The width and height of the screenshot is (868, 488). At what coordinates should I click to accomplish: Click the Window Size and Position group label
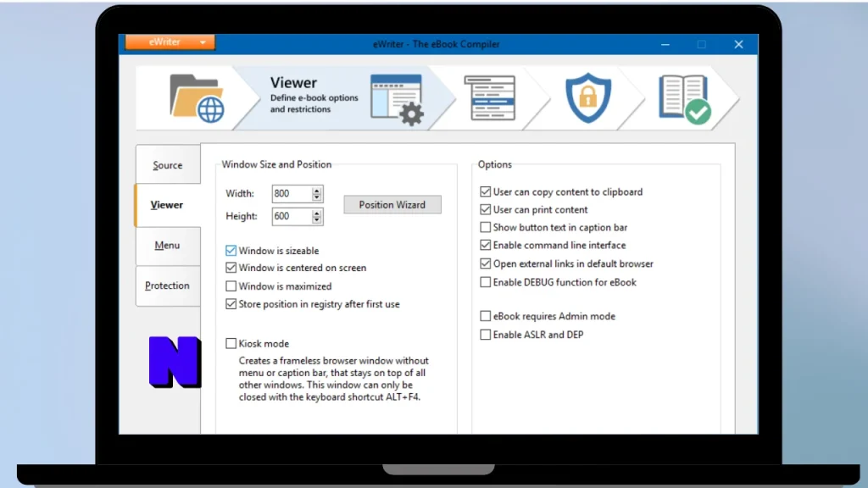click(x=277, y=164)
